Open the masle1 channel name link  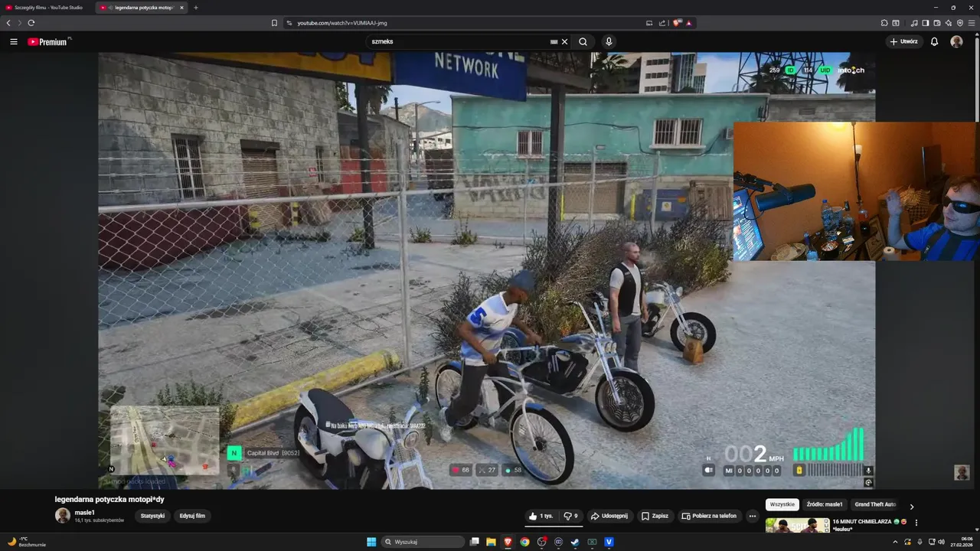coord(85,512)
